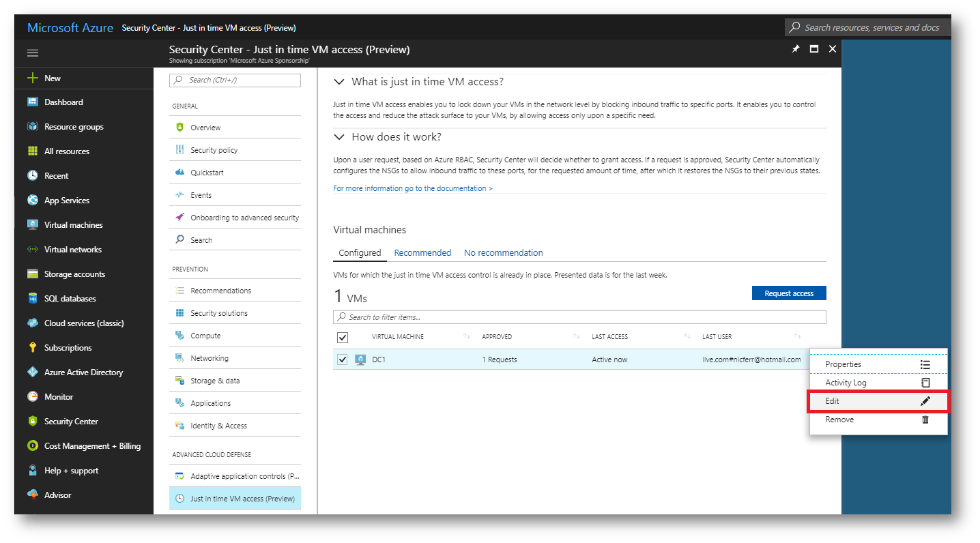This screenshot has width=980, height=543.
Task: Open Identity & Access under Prevention
Action: coord(235,426)
